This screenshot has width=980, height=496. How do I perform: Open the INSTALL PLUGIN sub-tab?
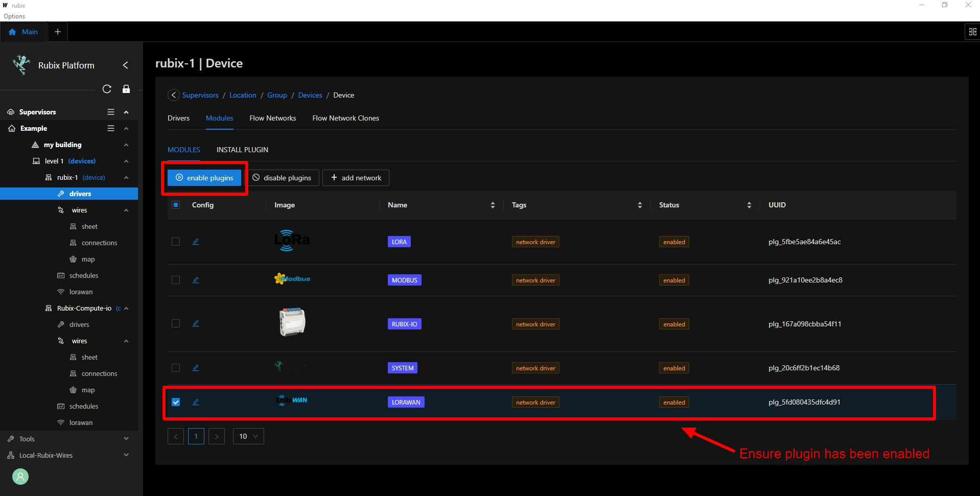click(x=242, y=150)
